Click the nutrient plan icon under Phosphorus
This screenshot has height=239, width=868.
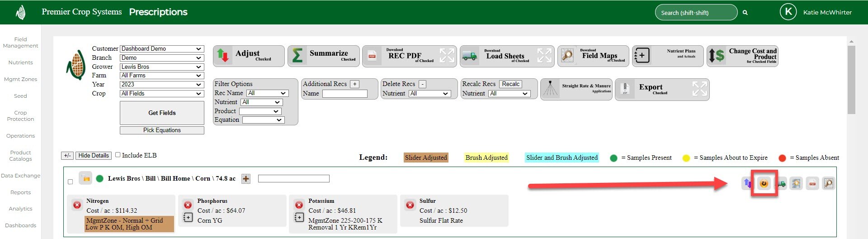[x=188, y=218]
